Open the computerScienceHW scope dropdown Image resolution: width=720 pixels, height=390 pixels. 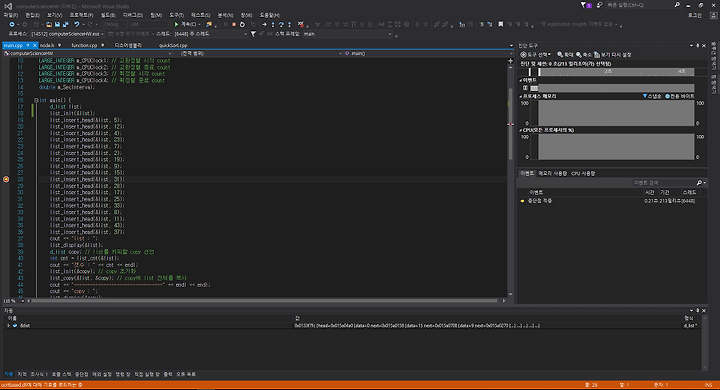coord(87,53)
